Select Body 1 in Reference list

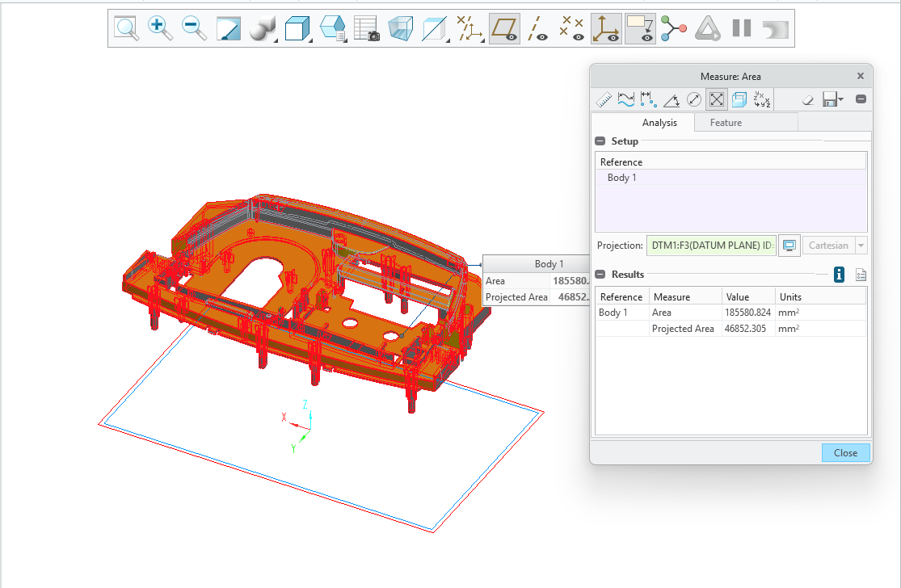(x=622, y=178)
